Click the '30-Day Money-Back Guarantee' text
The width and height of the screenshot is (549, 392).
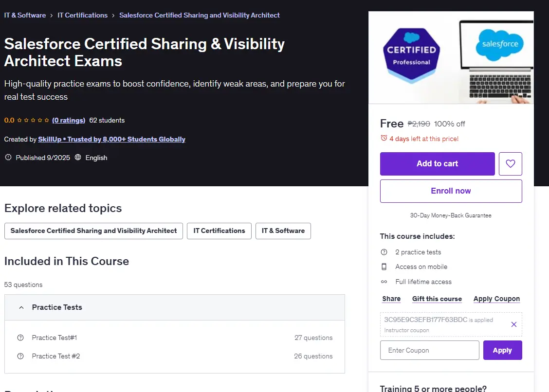click(x=451, y=215)
